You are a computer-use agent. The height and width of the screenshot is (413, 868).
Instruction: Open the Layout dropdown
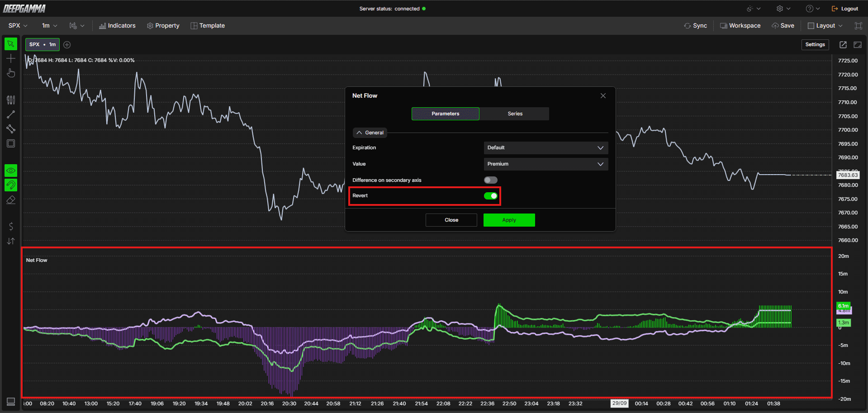click(825, 26)
